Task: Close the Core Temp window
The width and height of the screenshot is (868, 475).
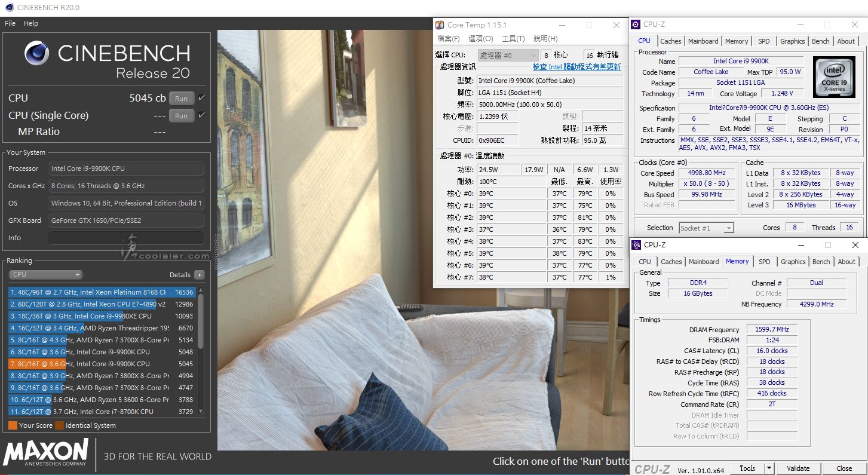Action: pyautogui.click(x=616, y=25)
